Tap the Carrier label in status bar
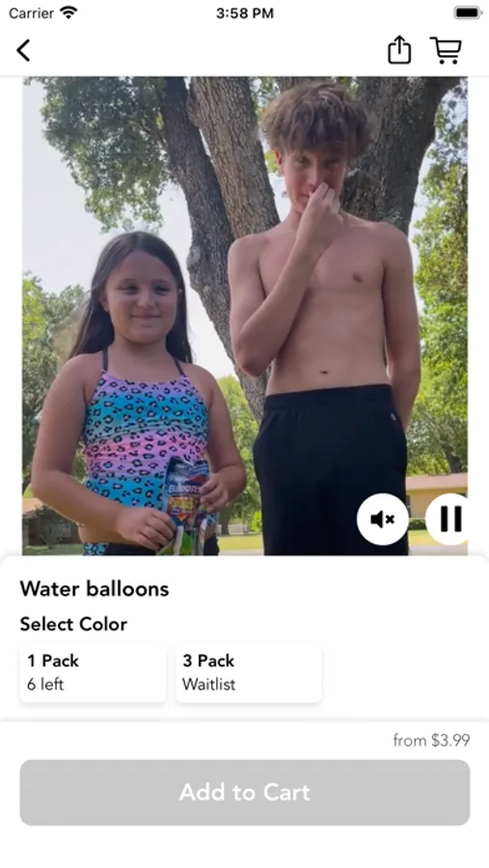The height and width of the screenshot is (868, 489). pyautogui.click(x=31, y=14)
